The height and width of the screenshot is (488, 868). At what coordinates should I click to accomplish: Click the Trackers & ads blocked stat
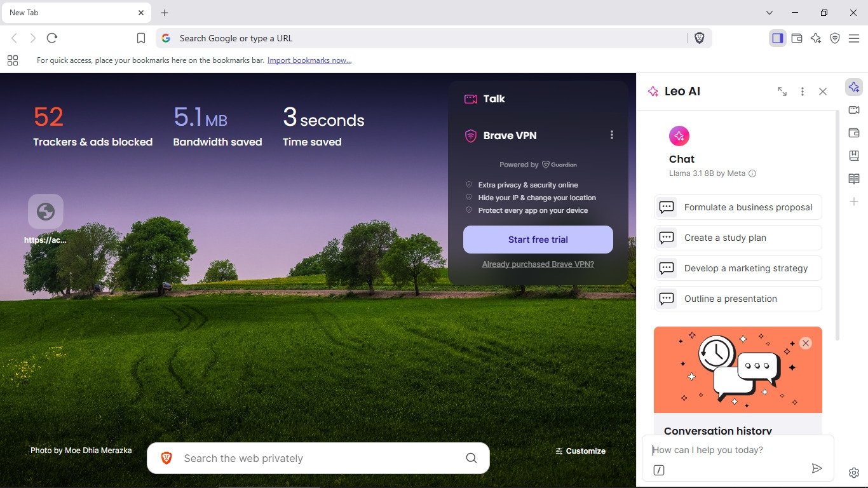(x=93, y=126)
